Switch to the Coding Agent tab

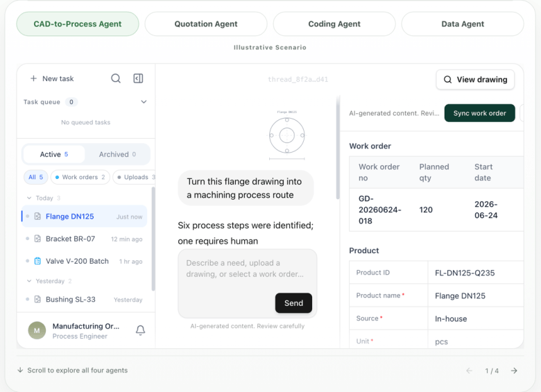[x=334, y=24]
